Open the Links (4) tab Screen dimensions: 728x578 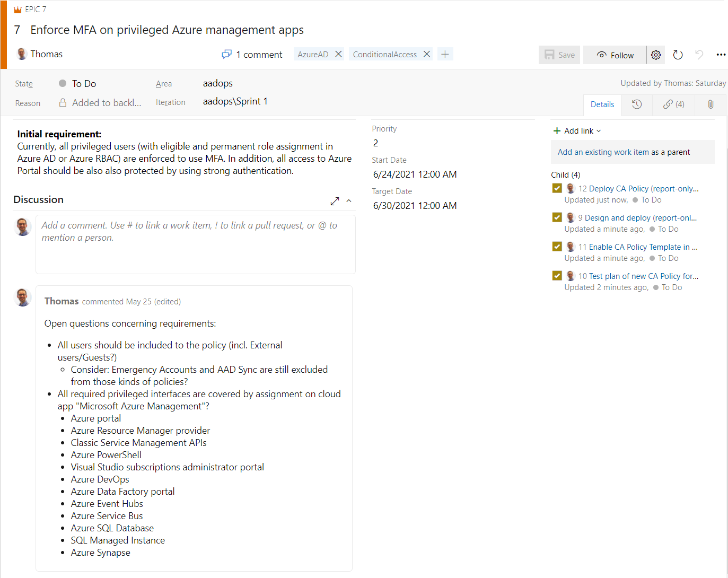(x=673, y=104)
